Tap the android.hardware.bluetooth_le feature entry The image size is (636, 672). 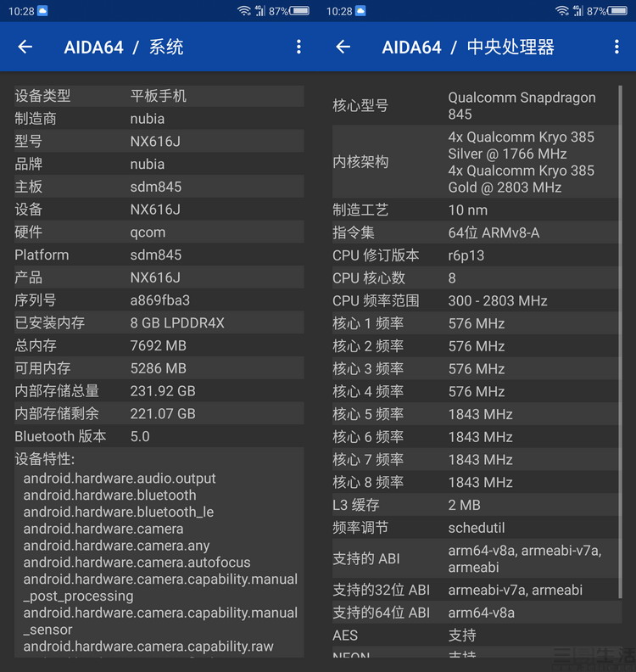(119, 512)
